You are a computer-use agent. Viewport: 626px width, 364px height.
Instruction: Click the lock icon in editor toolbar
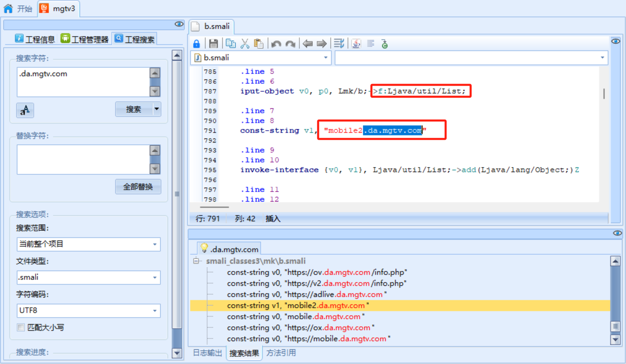197,43
